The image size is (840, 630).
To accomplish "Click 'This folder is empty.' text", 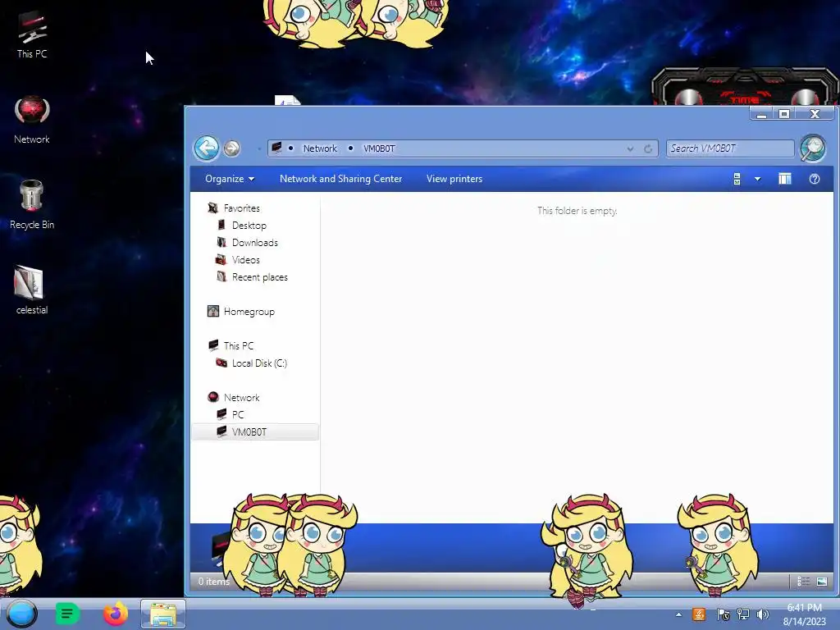I will click(577, 211).
